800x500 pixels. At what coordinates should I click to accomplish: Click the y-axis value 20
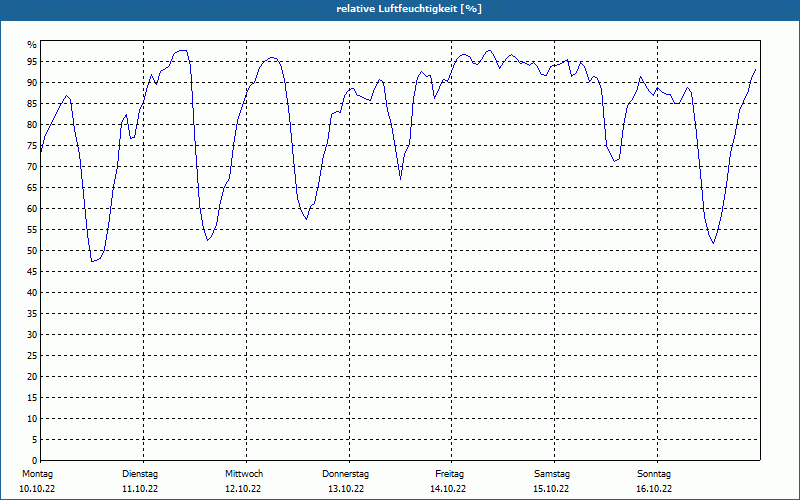point(32,377)
